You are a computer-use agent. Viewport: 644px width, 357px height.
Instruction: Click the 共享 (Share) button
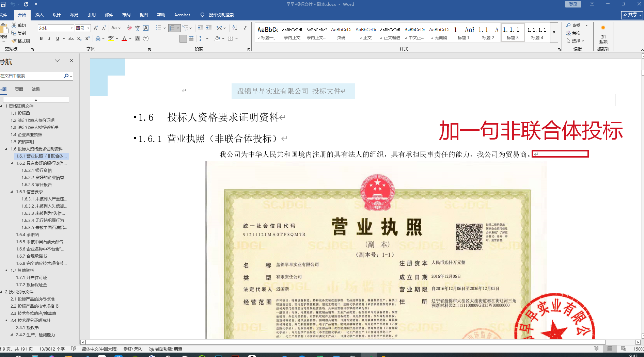632,15
